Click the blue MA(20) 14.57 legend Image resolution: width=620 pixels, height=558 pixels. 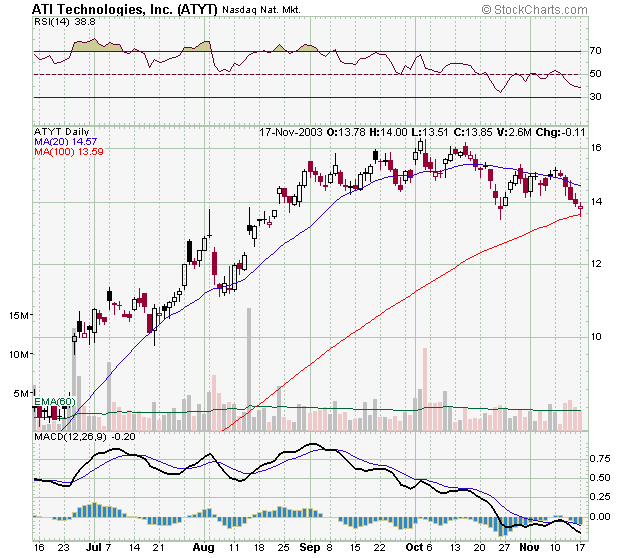coord(66,142)
